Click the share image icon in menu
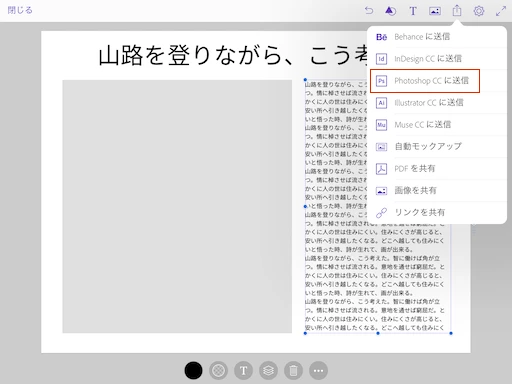The width and height of the screenshot is (512, 384). click(x=381, y=191)
